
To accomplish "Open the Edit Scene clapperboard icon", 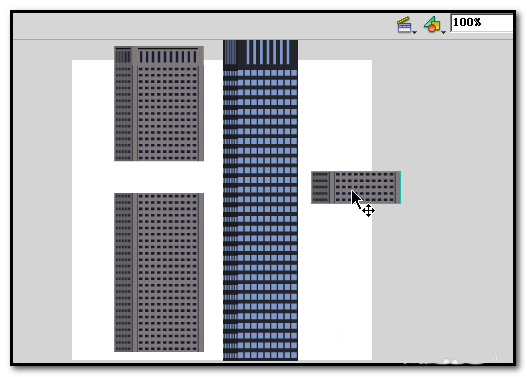I will [404, 25].
